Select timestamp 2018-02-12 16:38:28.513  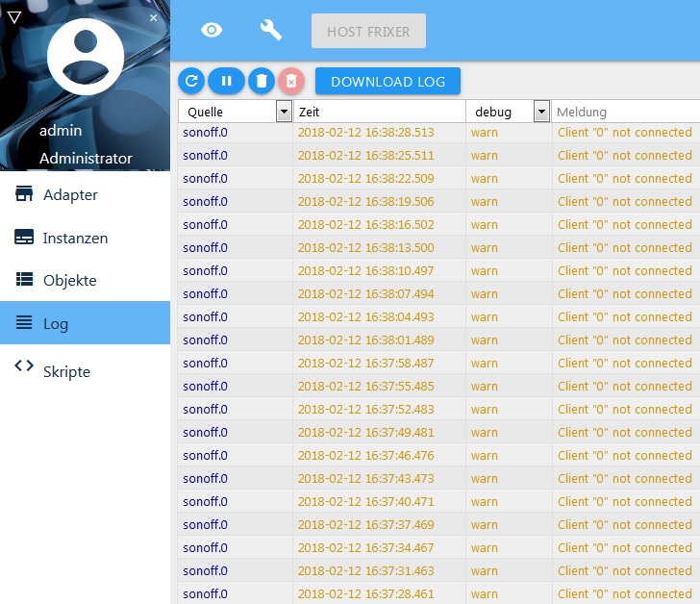click(x=365, y=133)
